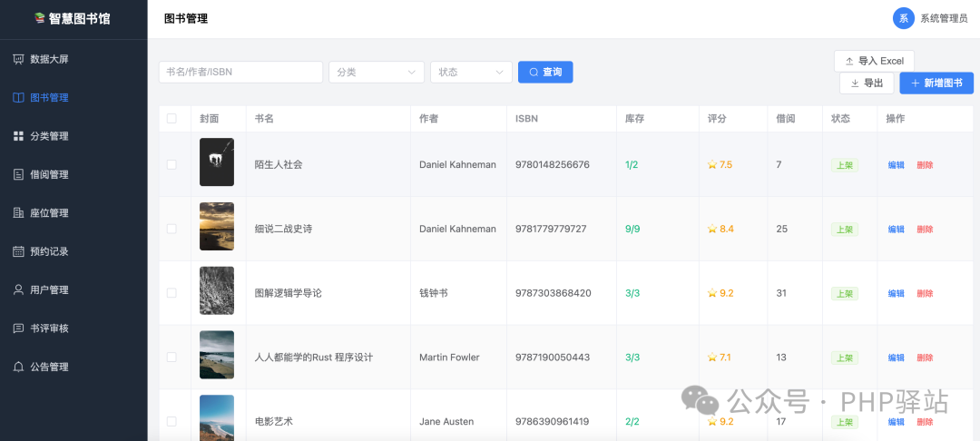The height and width of the screenshot is (441, 980).
Task: Click the 系统管理员 user name
Action: [945, 18]
